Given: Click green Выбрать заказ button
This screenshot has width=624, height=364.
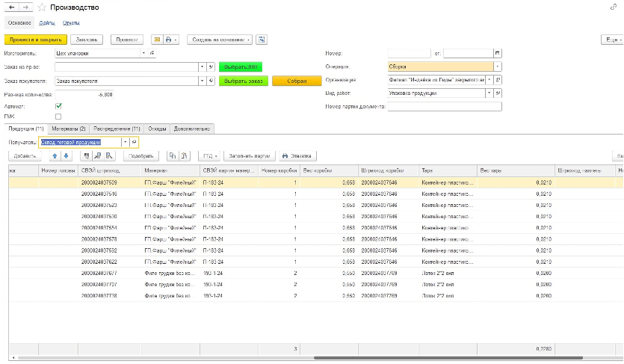Looking at the screenshot, I should (244, 81).
